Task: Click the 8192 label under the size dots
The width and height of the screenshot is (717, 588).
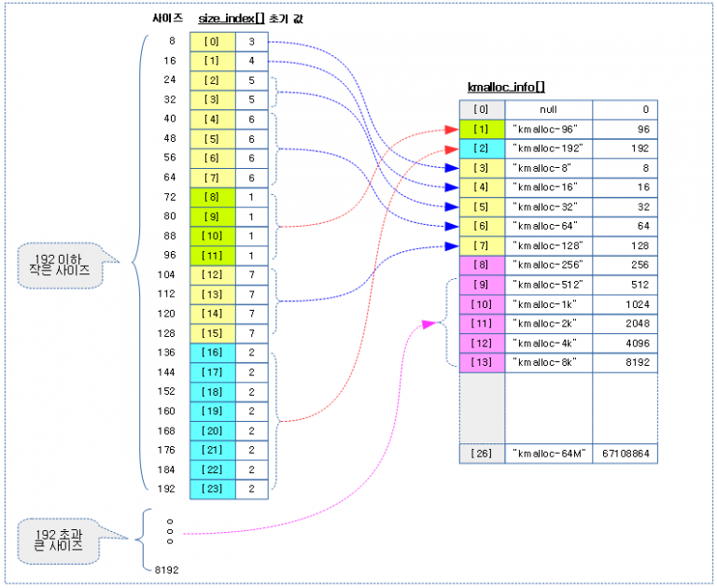Action: click(166, 569)
